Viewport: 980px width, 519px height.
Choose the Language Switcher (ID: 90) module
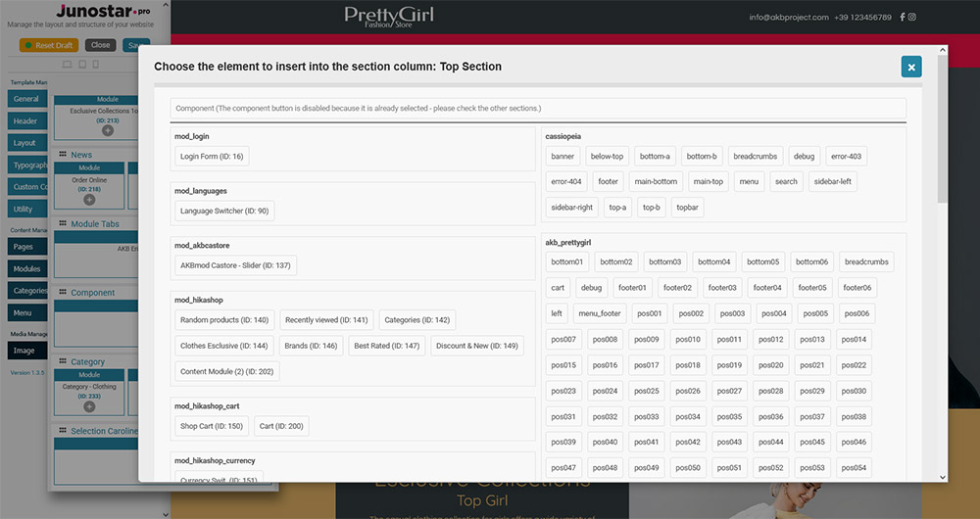coord(223,211)
